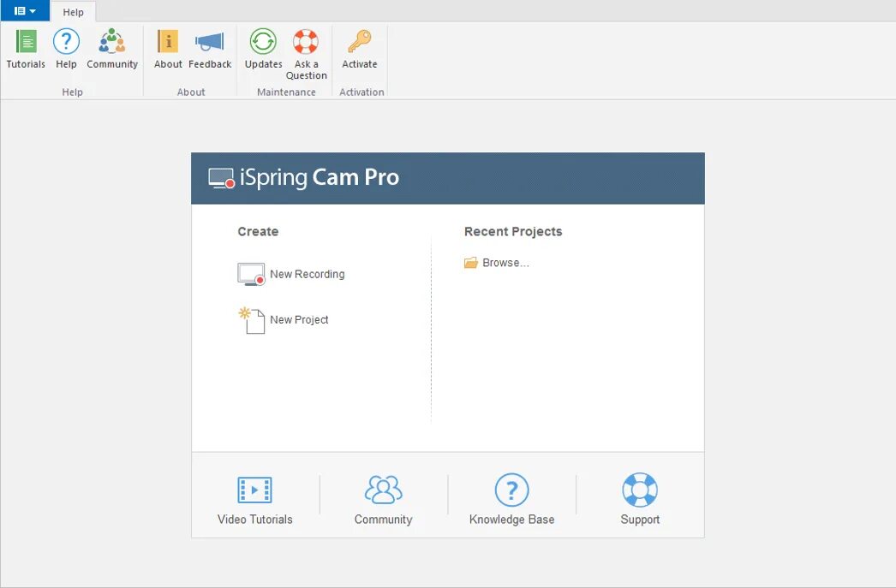Screen dimensions: 896x588
Task: Activate the product with key icon
Action: [360, 42]
